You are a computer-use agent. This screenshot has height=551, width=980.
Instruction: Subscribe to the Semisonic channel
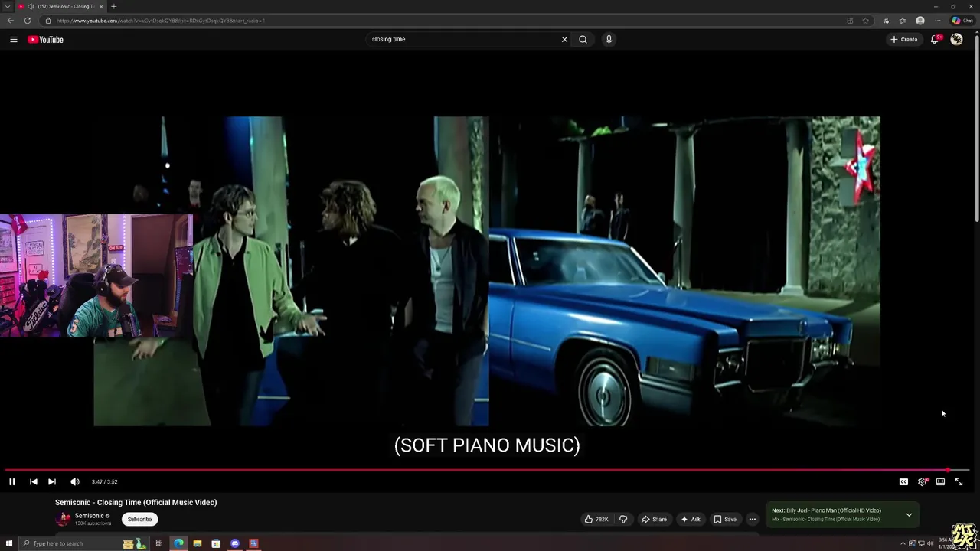139,519
